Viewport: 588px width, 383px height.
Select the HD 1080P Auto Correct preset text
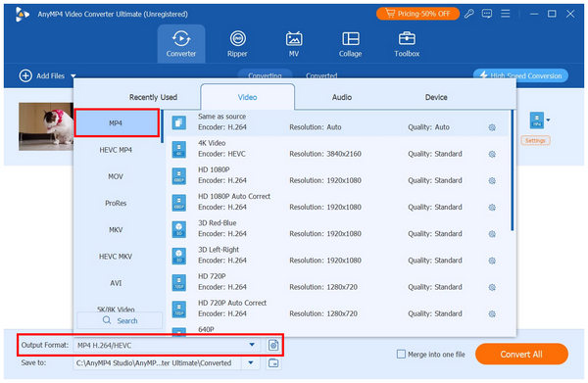click(234, 196)
